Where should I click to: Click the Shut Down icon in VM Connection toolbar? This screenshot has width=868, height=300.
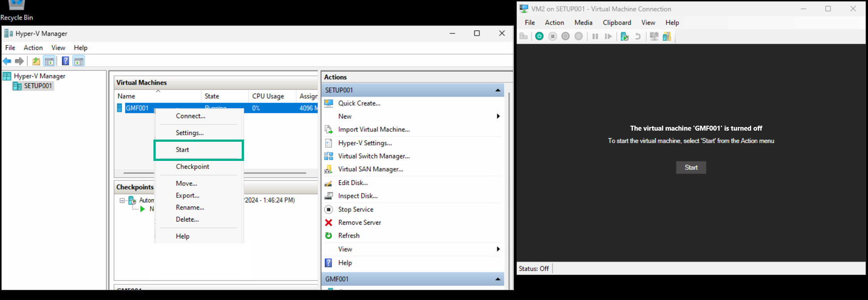coord(566,37)
